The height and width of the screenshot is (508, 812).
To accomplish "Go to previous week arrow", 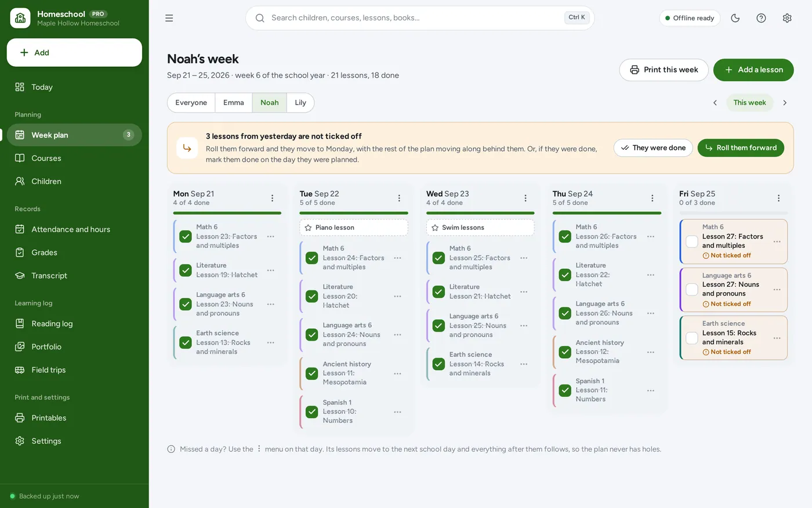I will tap(715, 103).
